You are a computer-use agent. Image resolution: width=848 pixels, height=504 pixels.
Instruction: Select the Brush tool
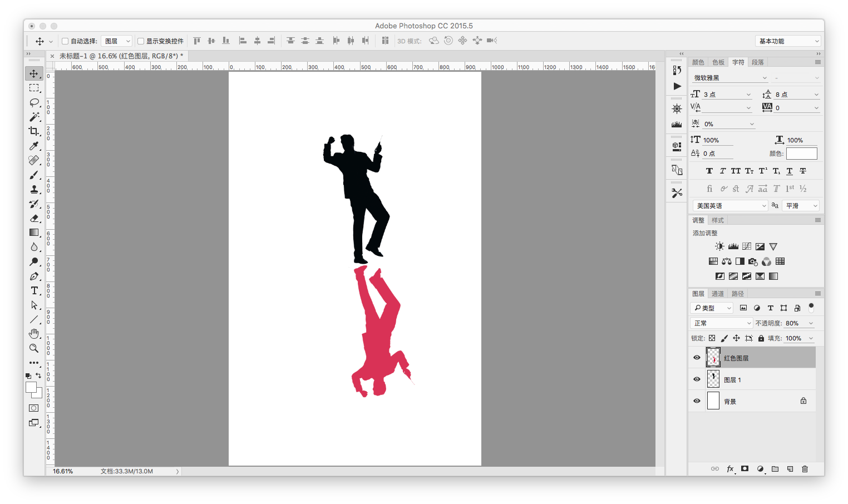pos(34,175)
